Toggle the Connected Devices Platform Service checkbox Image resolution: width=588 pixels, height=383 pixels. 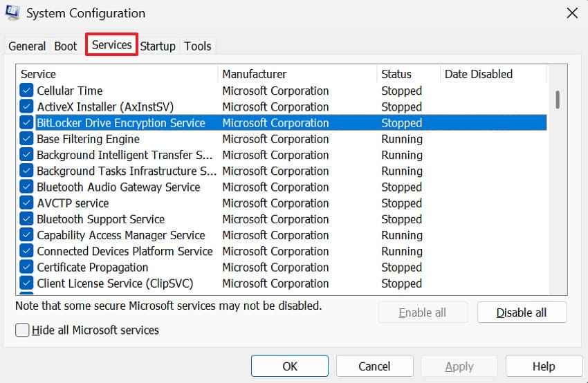[26, 251]
